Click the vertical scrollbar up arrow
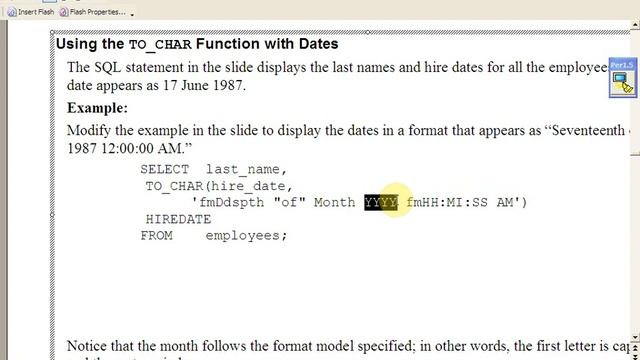 pos(635,25)
